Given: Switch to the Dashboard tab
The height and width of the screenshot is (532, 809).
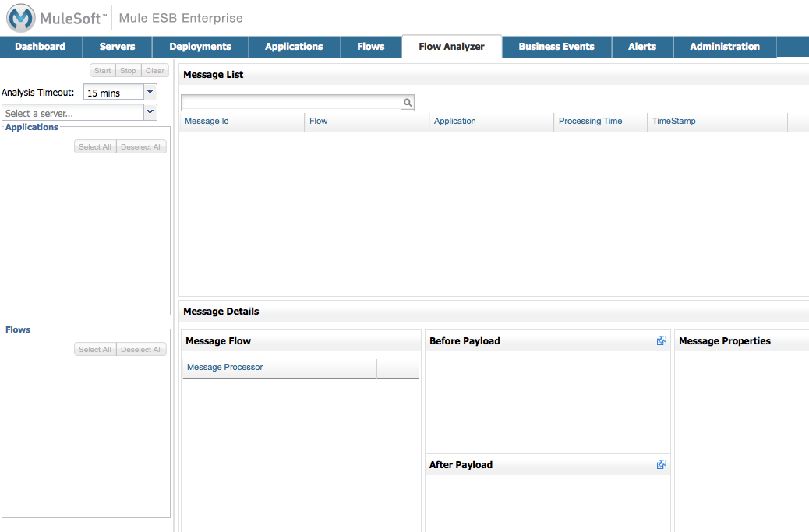Looking at the screenshot, I should click(41, 47).
